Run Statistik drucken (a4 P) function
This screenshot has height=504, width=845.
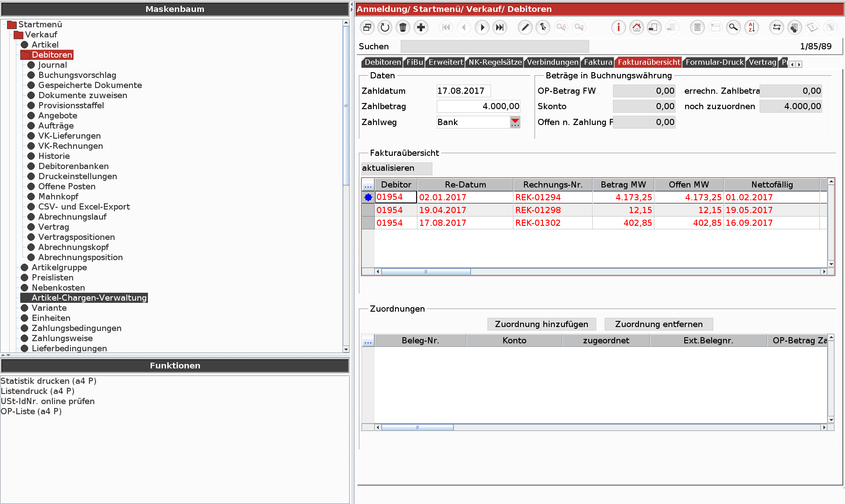coord(48,381)
